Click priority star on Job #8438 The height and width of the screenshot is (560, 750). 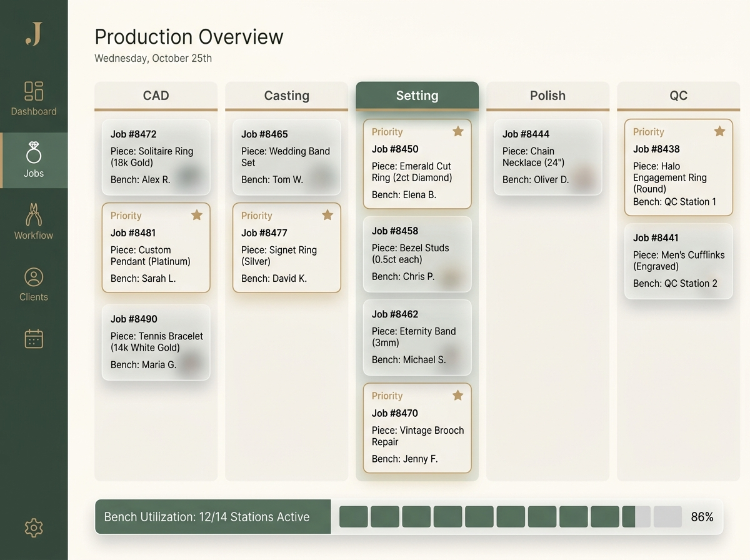point(719,131)
